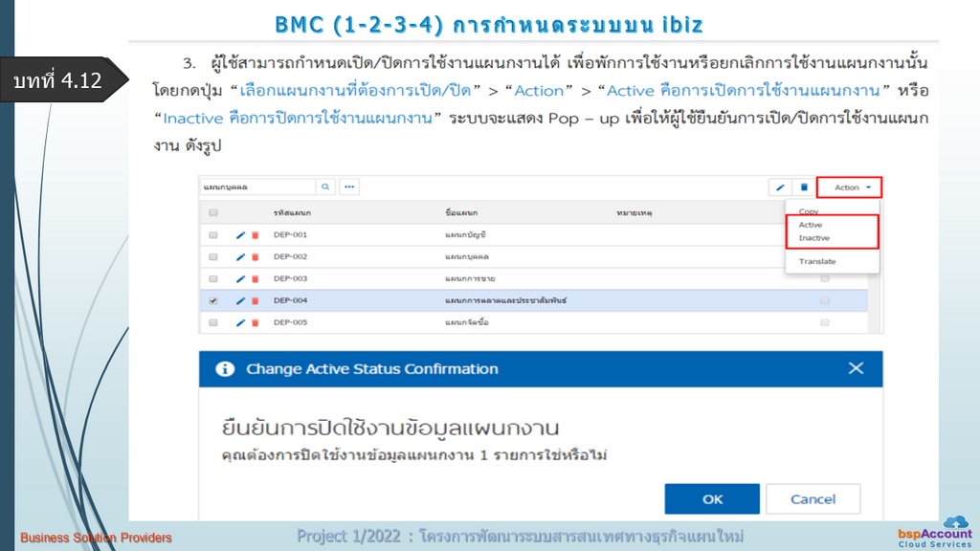Screen dimensions: 980x551
Task: Choose Active from the Action menu
Action: (811, 225)
